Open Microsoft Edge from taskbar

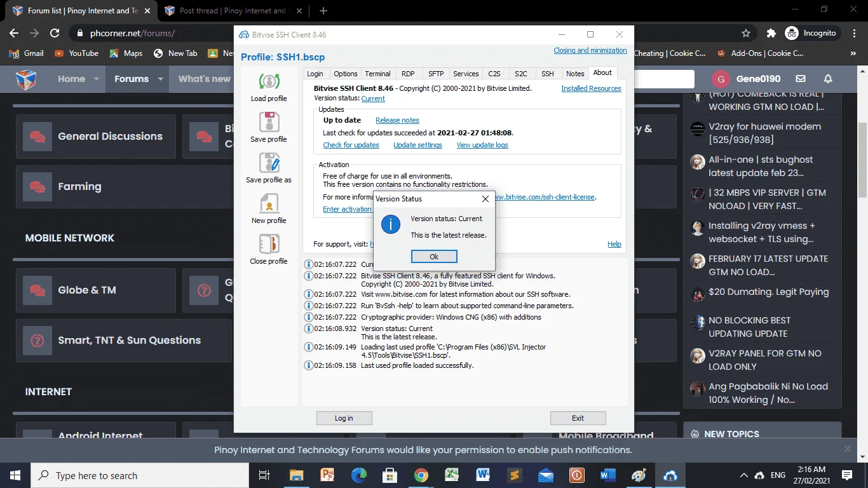[358, 475]
